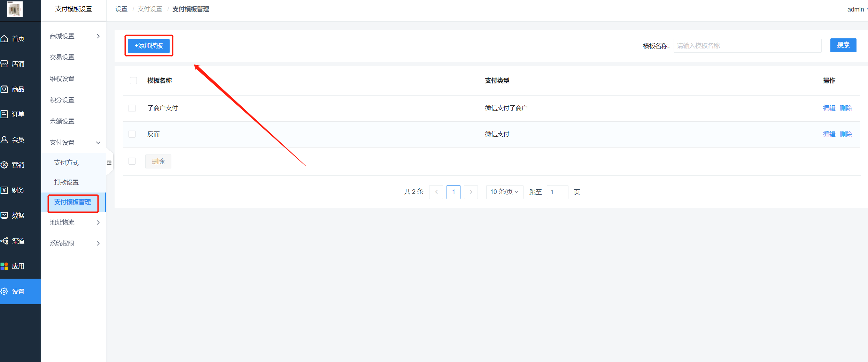868x362 pixels.
Task: Check the 子商户支付 row checkbox
Action: tap(132, 108)
